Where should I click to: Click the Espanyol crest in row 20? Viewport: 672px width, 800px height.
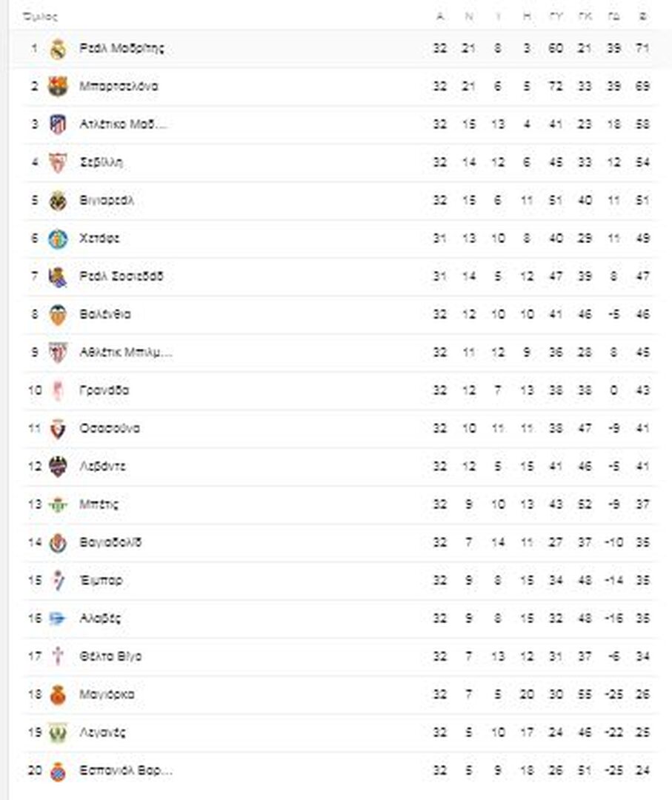58,770
